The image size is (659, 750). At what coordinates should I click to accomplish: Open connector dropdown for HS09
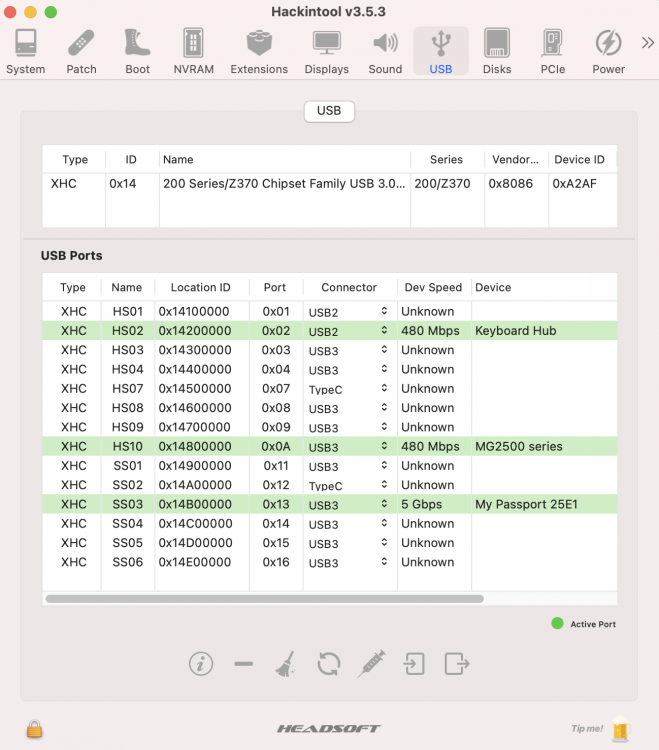coord(384,427)
